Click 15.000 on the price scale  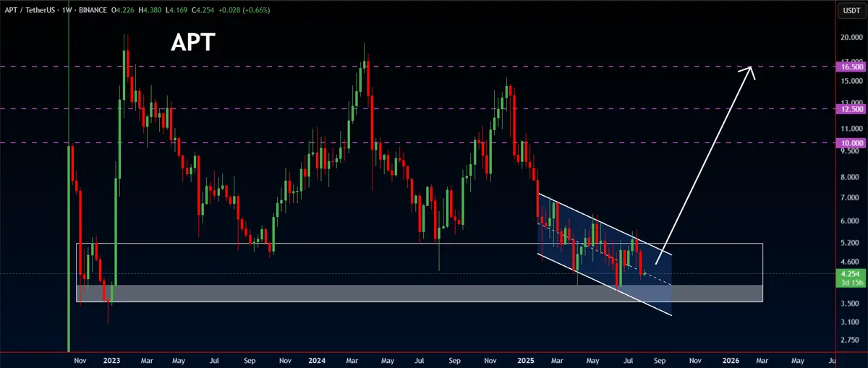coord(851,81)
